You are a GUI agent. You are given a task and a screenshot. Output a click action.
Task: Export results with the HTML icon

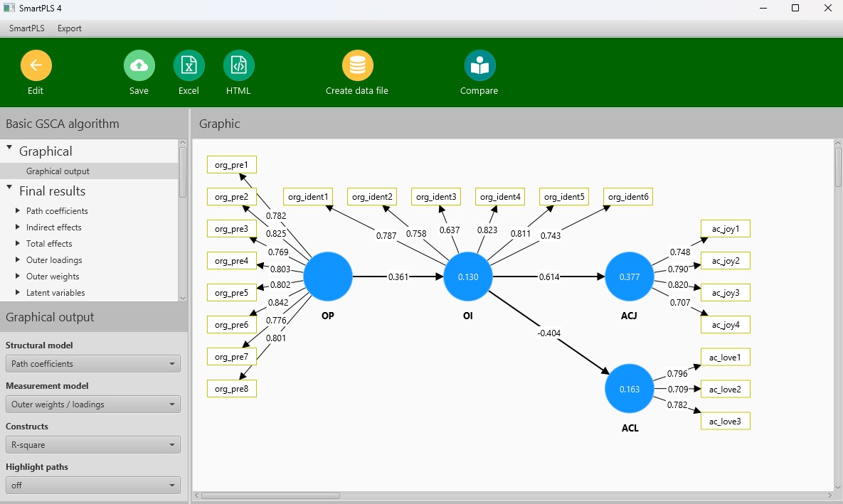(238, 66)
